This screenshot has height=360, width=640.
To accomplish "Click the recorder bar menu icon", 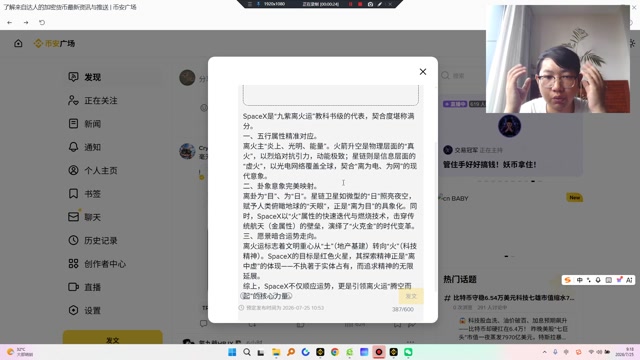I will tap(250, 4).
